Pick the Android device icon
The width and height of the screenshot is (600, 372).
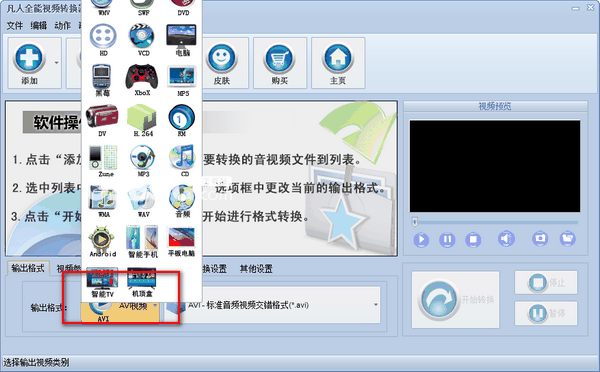click(102, 240)
